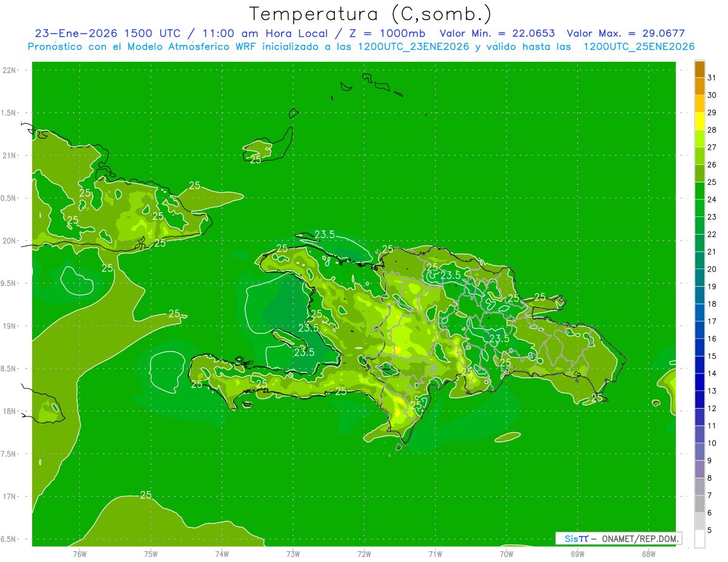
Task: Click the '70W' longitude axis label
Action: pyautogui.click(x=507, y=554)
